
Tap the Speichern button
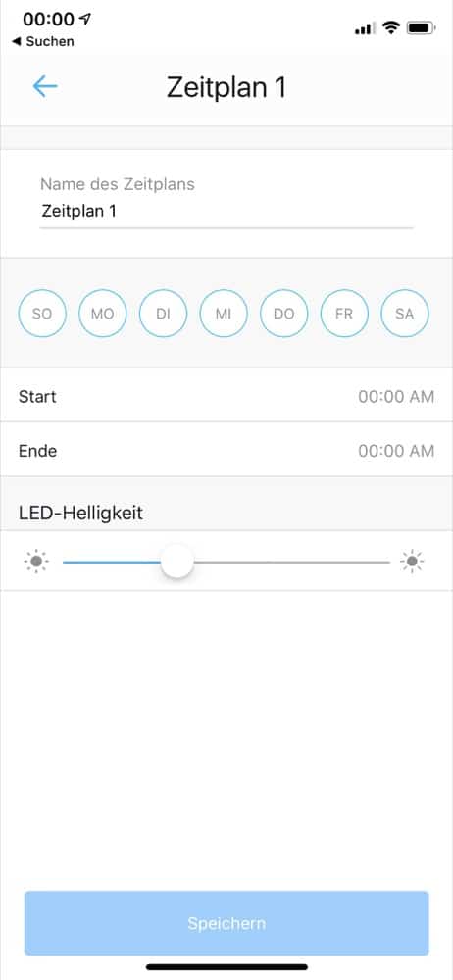pyautogui.click(x=226, y=923)
